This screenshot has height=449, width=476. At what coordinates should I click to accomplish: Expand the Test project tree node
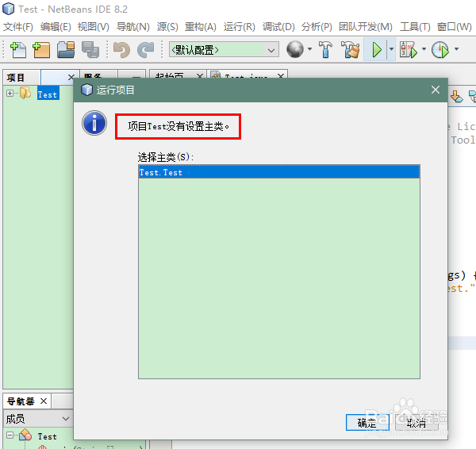(10, 93)
